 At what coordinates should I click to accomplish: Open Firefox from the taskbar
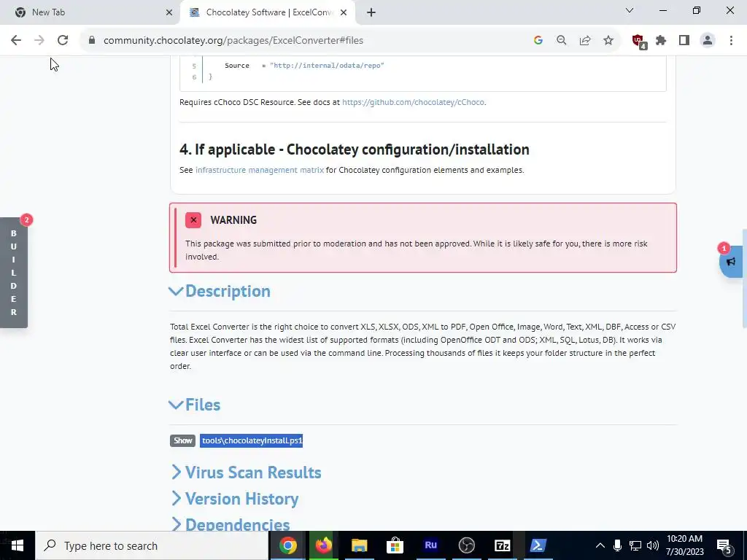[x=323, y=545]
